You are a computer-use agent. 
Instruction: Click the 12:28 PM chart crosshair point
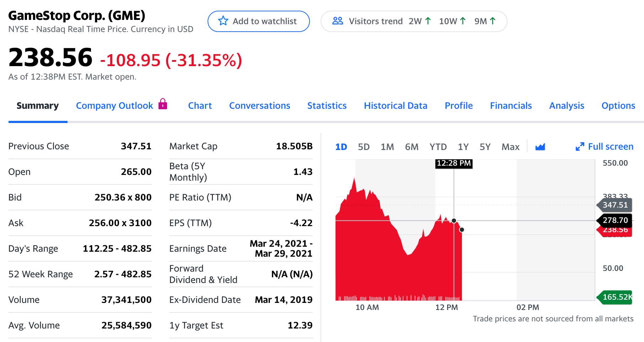click(454, 221)
